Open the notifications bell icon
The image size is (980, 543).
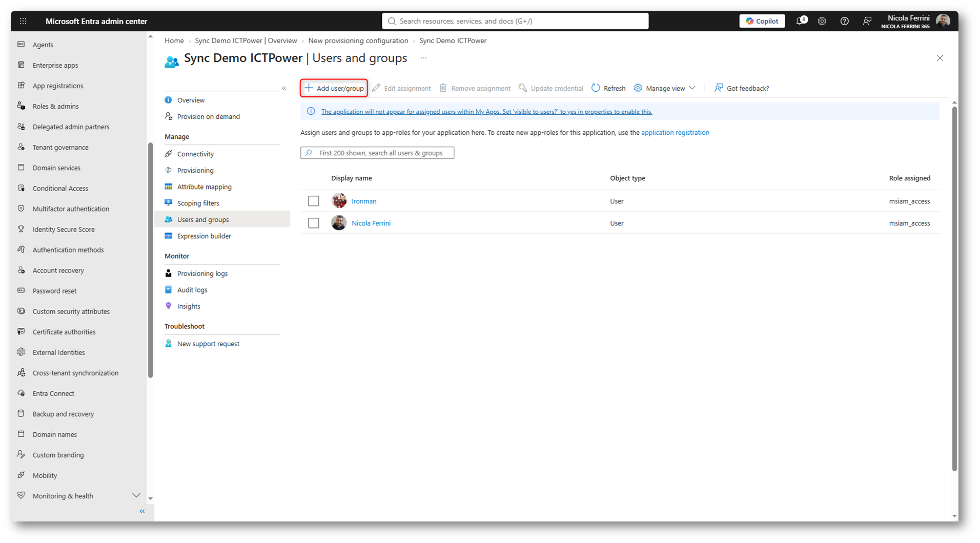801,21
